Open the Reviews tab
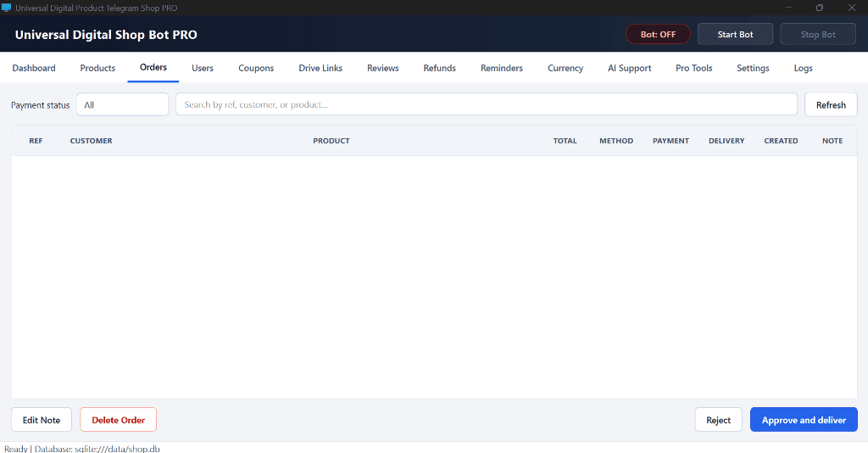This screenshot has height=453, width=868. pyautogui.click(x=383, y=68)
